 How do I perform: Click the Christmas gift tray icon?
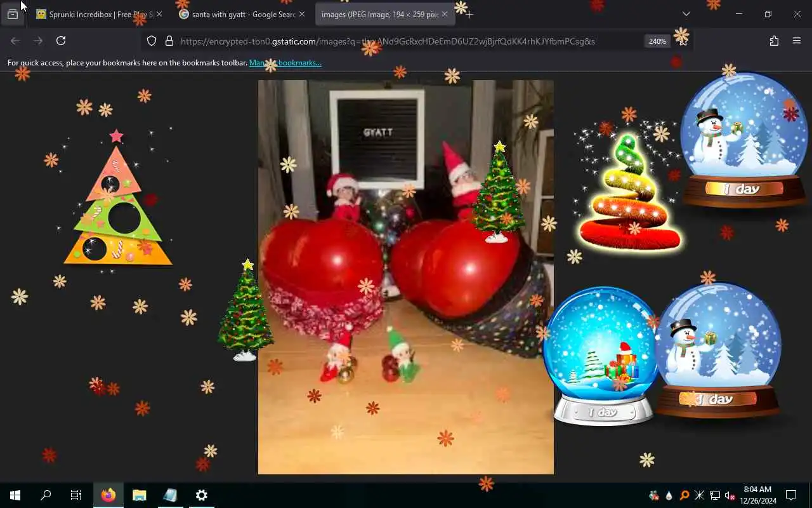[654, 495]
